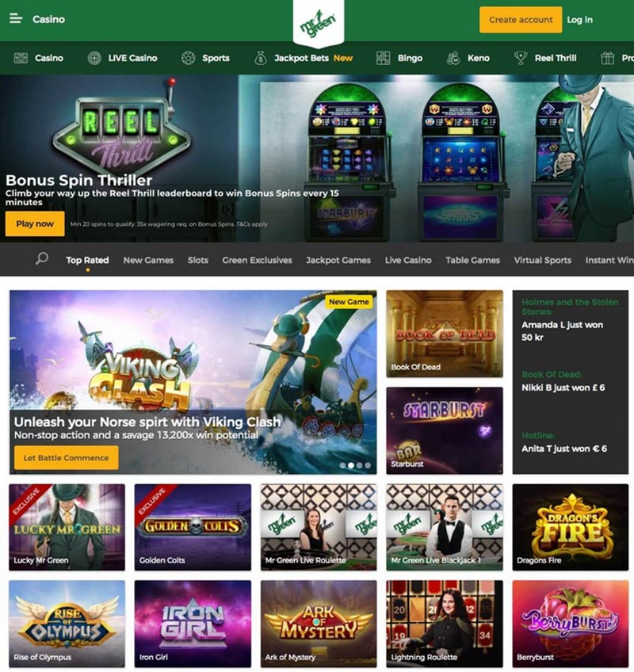634x672 pixels.
Task: Click the Create account button
Action: coord(521,20)
